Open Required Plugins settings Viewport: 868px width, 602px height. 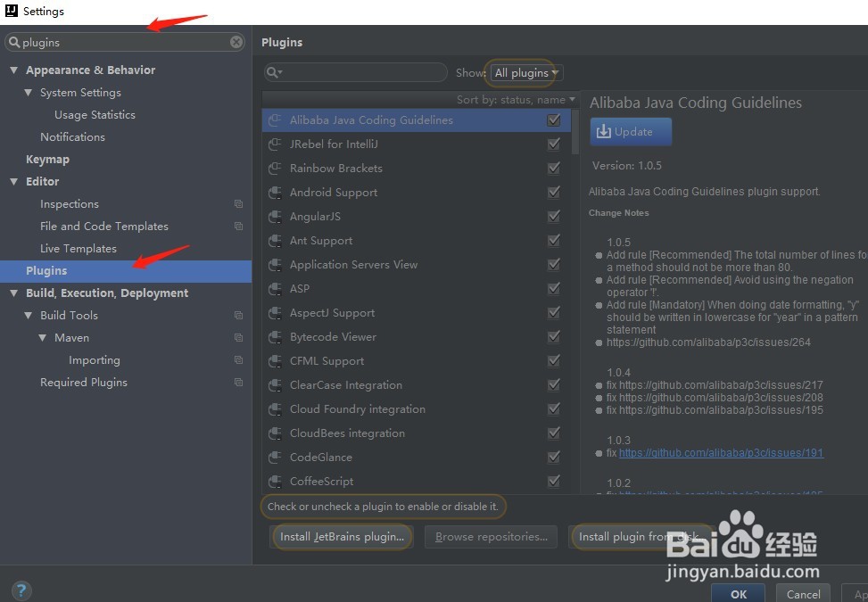click(x=84, y=382)
